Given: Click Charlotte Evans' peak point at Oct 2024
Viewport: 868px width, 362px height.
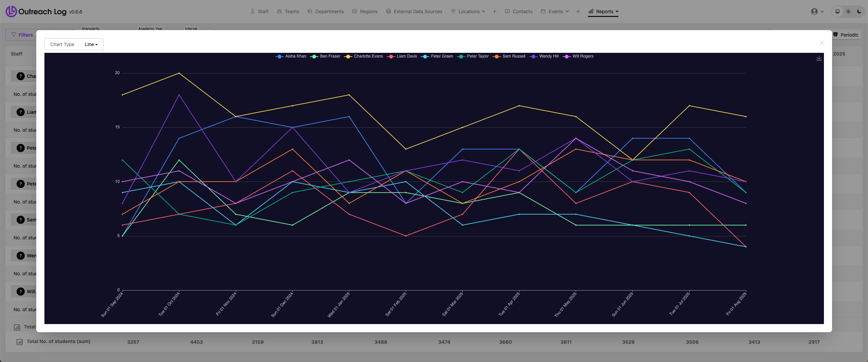Looking at the screenshot, I should pos(179,73).
